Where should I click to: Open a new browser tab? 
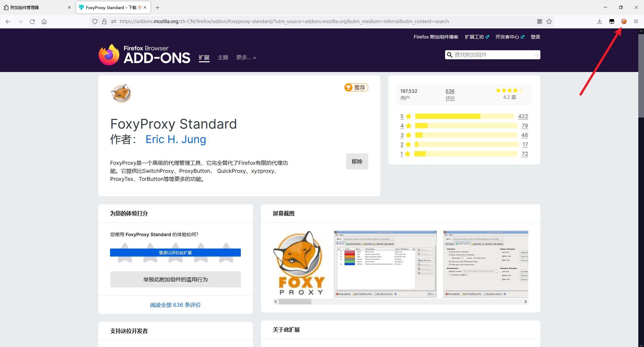[158, 7]
